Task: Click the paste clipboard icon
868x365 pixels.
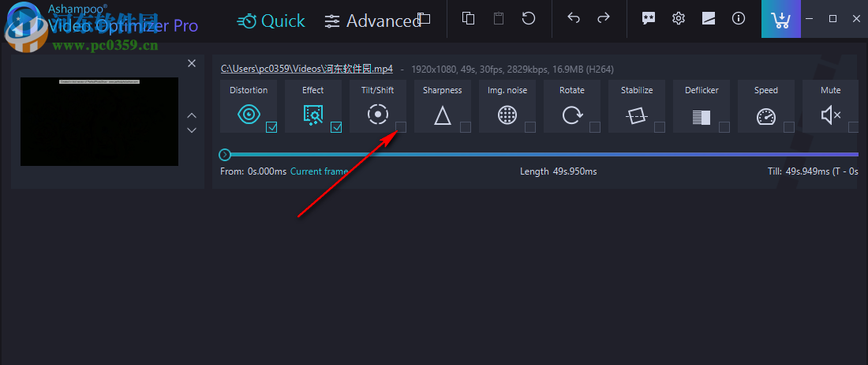Action: (x=499, y=18)
